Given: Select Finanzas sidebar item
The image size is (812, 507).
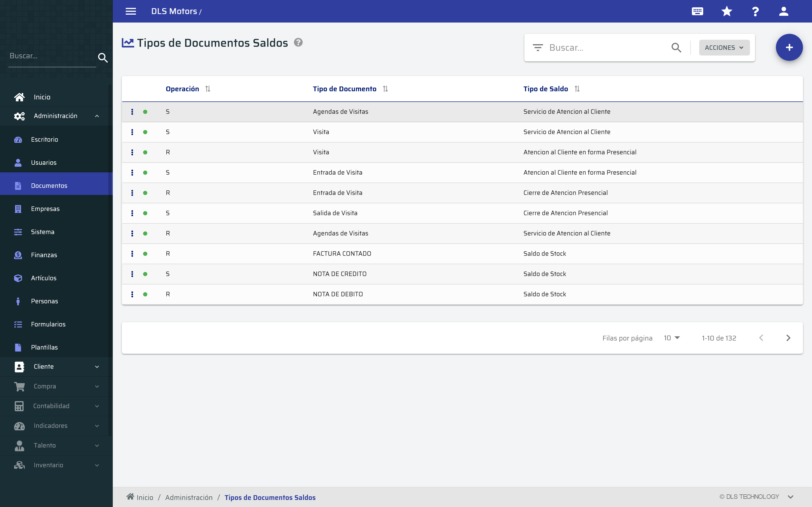Looking at the screenshot, I should coord(44,255).
